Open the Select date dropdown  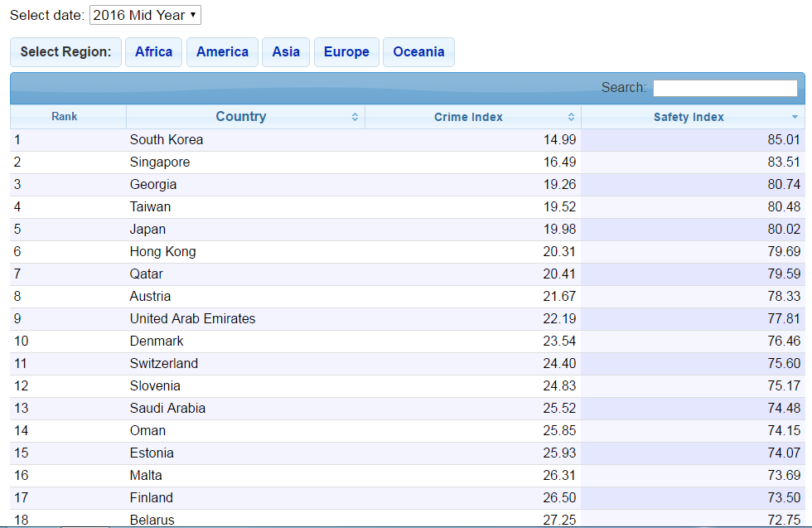(145, 15)
